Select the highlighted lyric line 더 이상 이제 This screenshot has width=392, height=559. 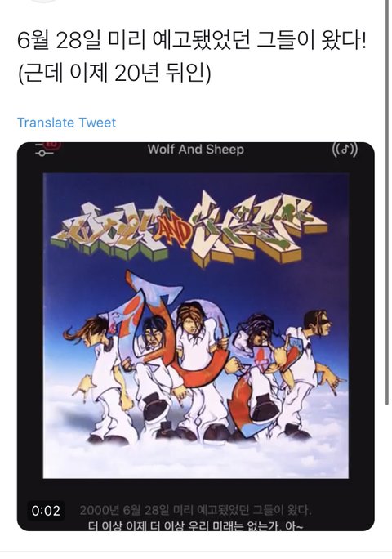195,525
